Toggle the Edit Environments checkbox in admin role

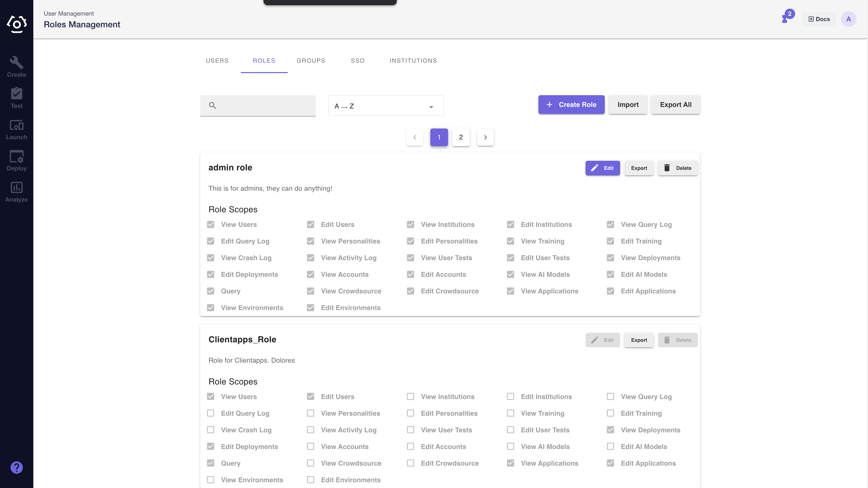tap(311, 307)
